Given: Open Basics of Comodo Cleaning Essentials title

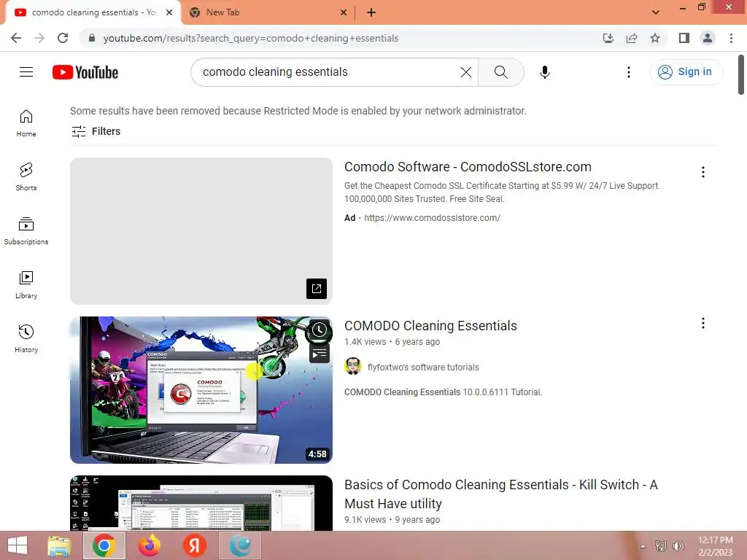Looking at the screenshot, I should (501, 494).
